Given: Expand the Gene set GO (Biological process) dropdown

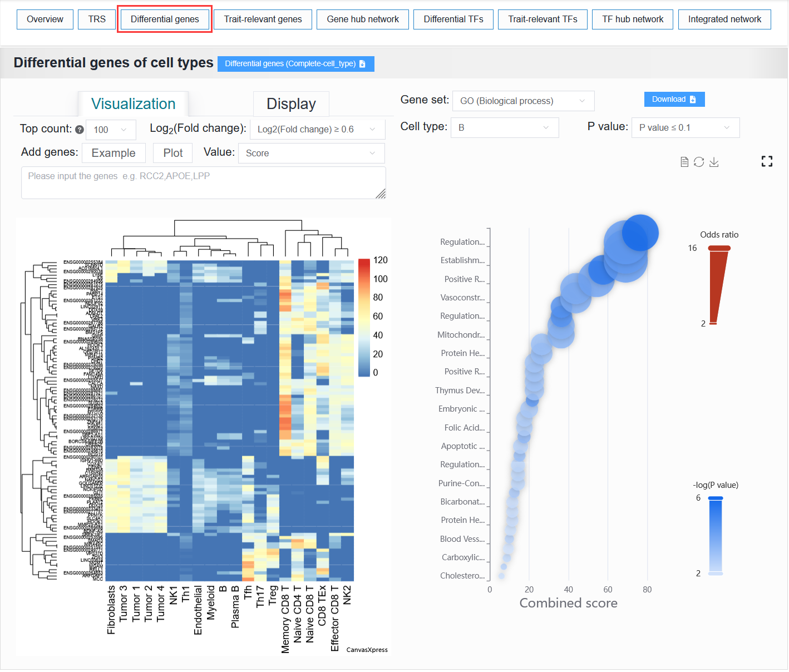Looking at the screenshot, I should click(524, 101).
